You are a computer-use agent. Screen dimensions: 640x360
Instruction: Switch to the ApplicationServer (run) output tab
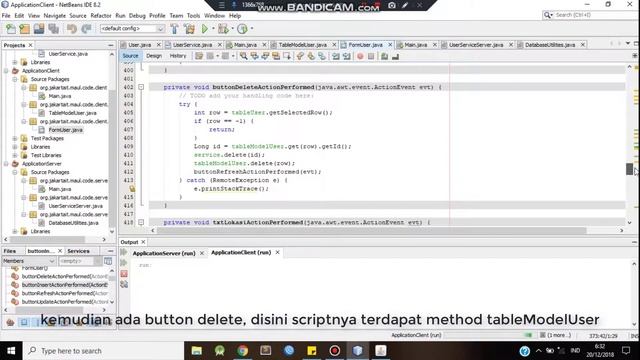point(164,253)
